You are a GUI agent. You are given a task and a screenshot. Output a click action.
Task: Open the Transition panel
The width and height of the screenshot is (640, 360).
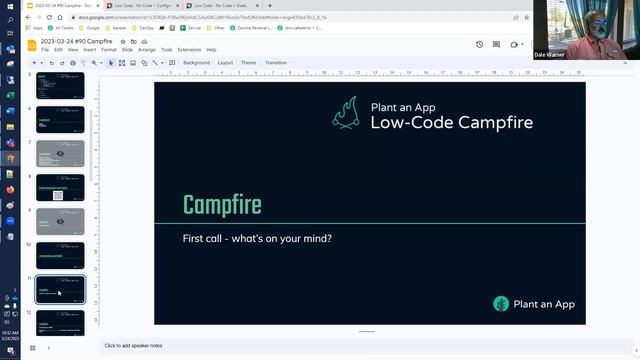pos(276,63)
